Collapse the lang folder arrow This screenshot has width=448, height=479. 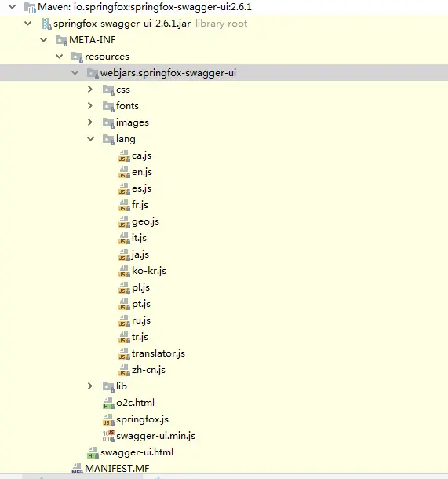tap(91, 139)
